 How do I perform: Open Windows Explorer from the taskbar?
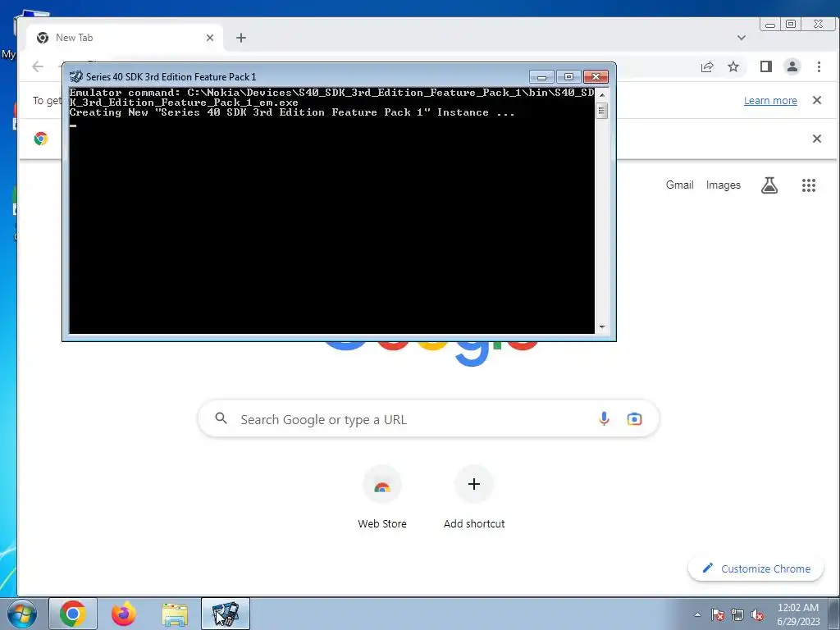pyautogui.click(x=175, y=614)
